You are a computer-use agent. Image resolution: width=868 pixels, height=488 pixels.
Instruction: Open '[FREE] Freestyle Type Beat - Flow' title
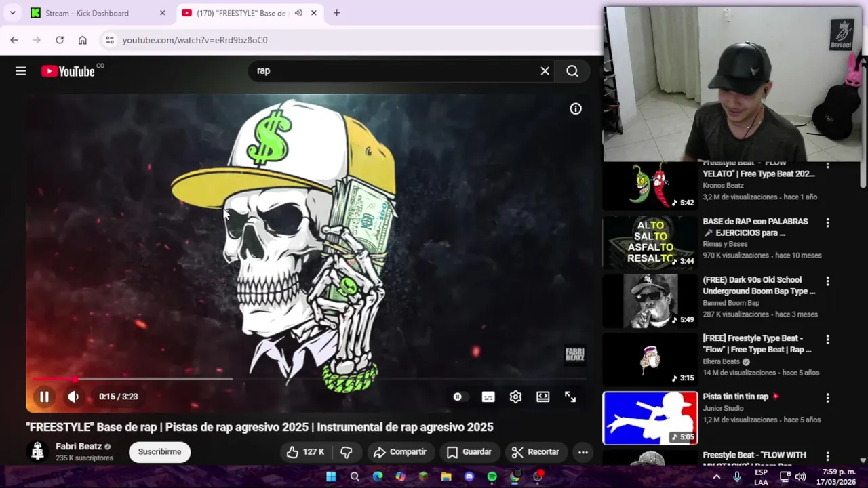[x=757, y=344]
